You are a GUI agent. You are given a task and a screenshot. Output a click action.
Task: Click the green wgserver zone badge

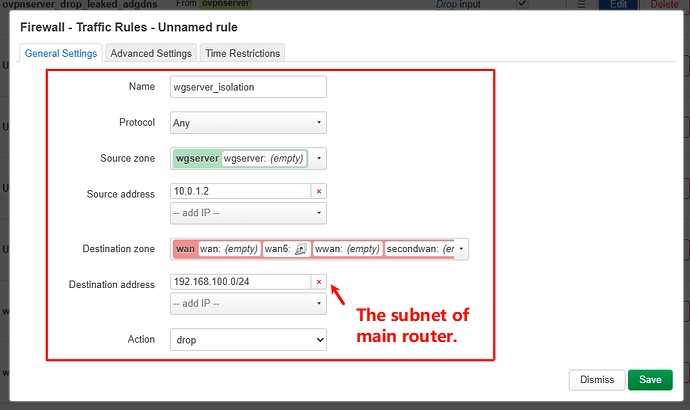point(196,158)
